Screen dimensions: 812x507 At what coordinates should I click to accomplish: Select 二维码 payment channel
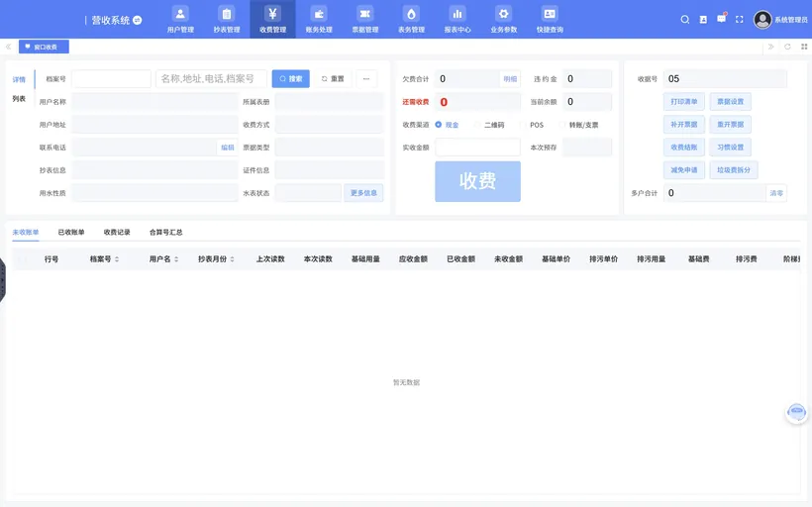pyautogui.click(x=489, y=125)
